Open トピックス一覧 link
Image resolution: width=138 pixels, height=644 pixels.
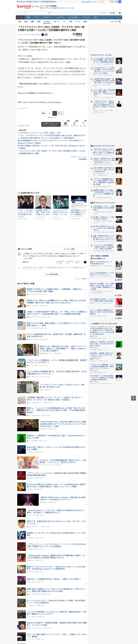point(115,21)
